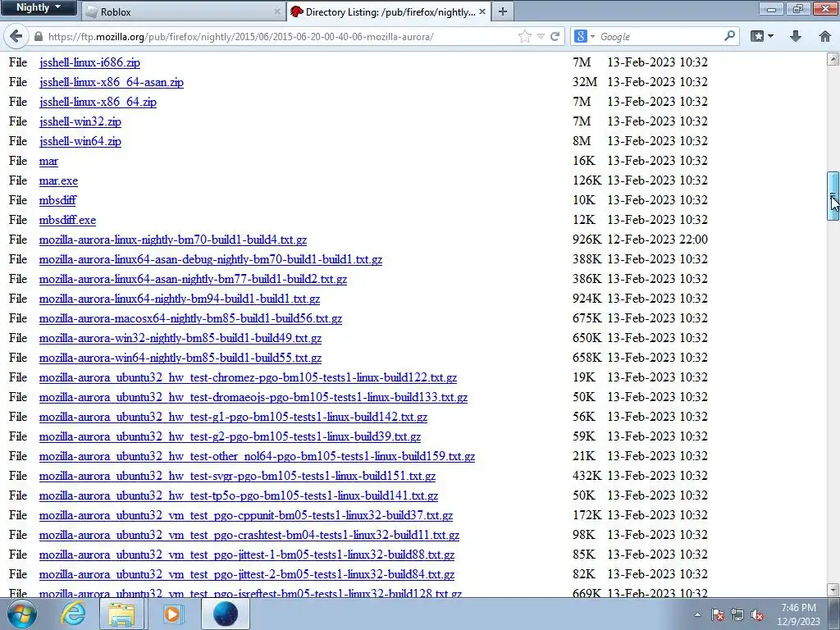Click the Nightly globe taskbar icon
This screenshot has height=630, width=840.
click(x=226, y=614)
